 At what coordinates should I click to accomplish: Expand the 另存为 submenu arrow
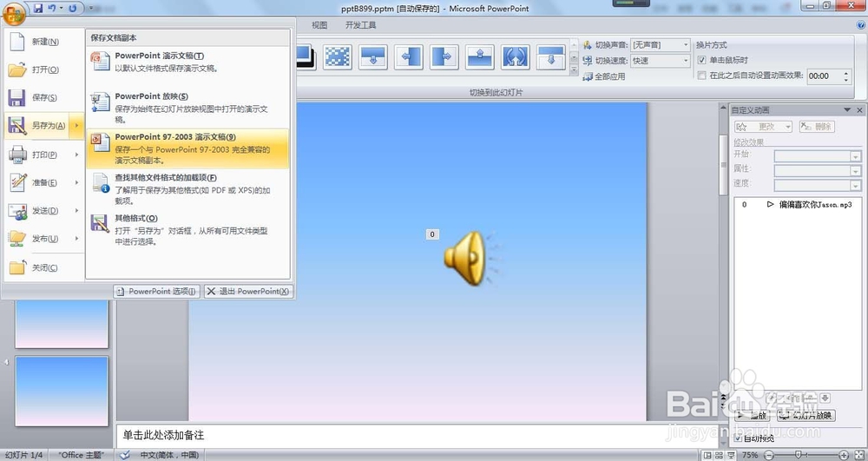tap(77, 126)
